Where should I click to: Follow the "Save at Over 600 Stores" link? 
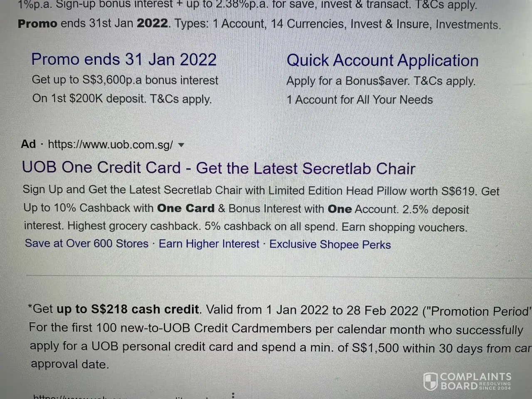coord(86,244)
